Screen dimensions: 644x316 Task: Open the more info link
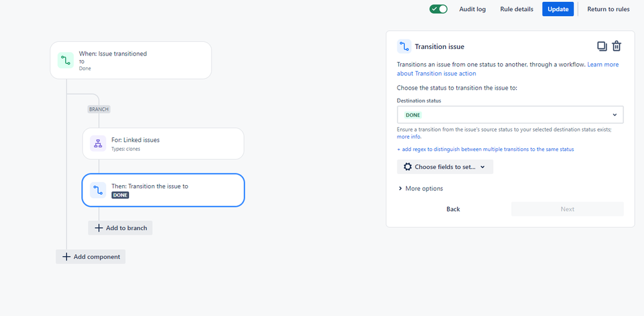click(408, 137)
